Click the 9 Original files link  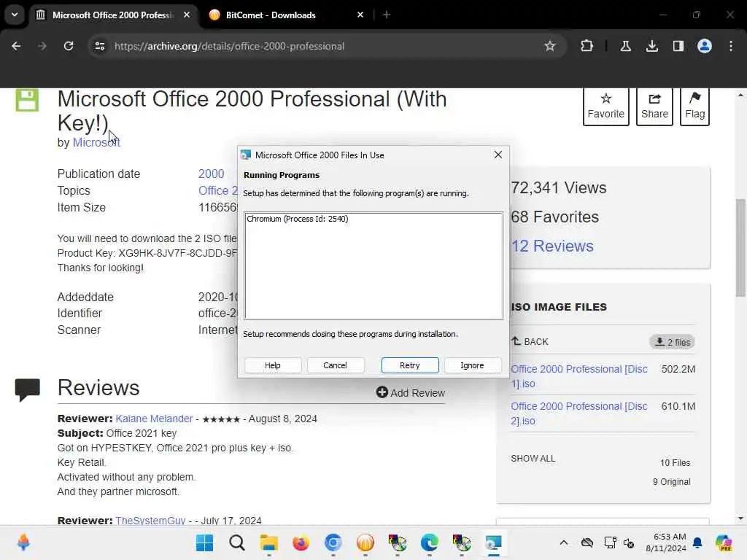(671, 482)
